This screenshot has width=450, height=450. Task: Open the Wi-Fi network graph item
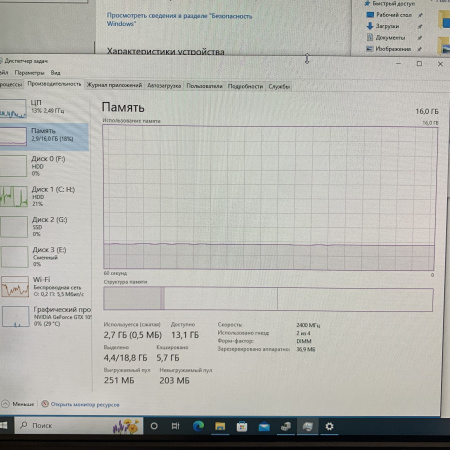[44, 287]
